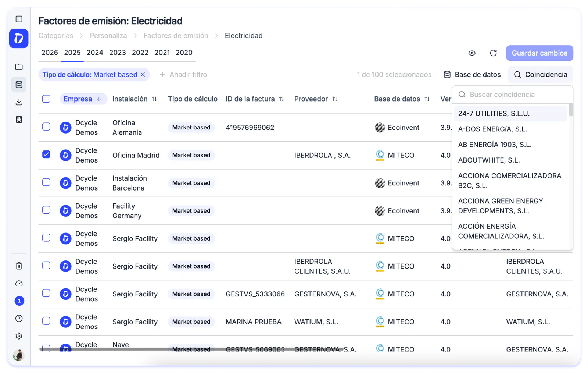The height and width of the screenshot is (373, 588).
Task: Sort by the Empresa column
Action: point(83,99)
